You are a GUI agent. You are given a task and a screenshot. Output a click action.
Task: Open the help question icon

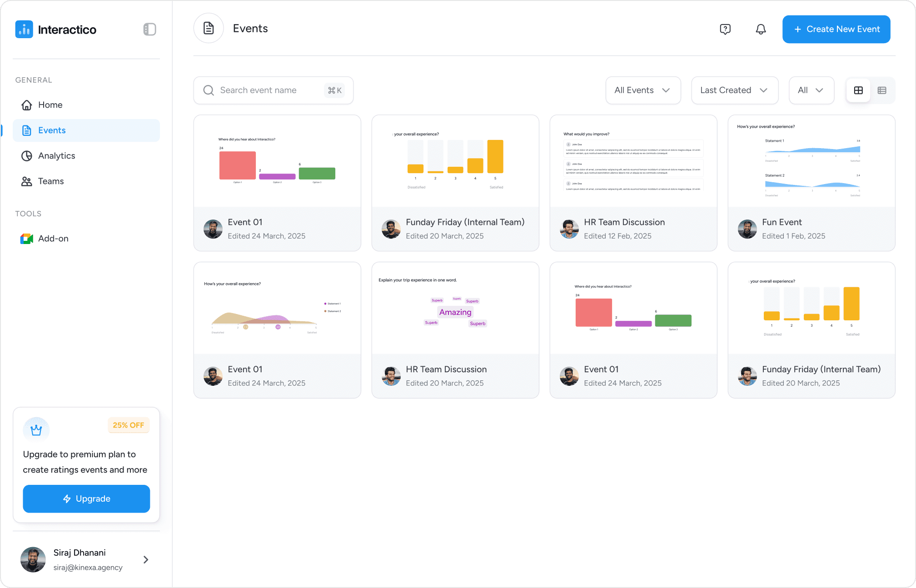tap(725, 30)
